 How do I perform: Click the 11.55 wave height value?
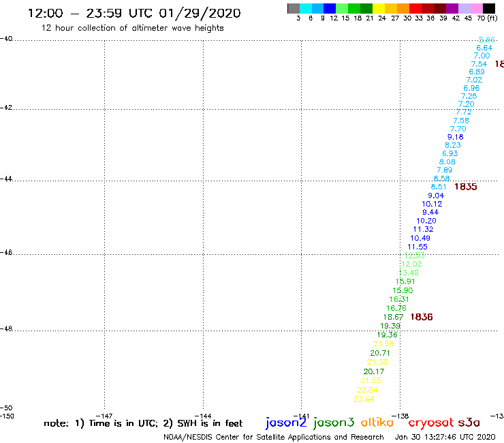click(418, 247)
